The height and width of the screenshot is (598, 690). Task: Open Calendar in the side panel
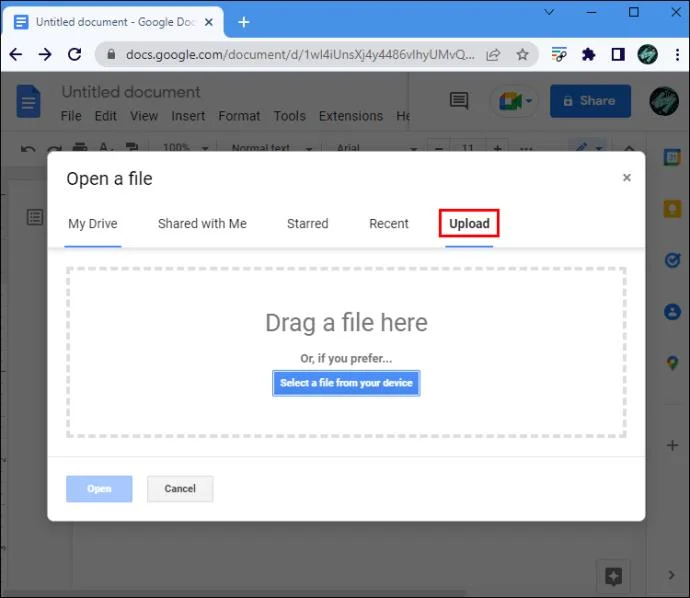(672, 157)
